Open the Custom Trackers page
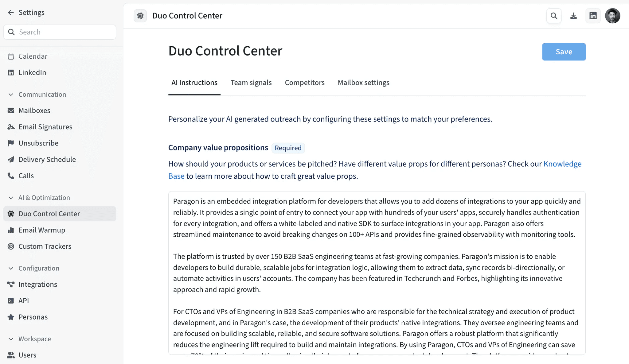The height and width of the screenshot is (364, 629). 45,246
